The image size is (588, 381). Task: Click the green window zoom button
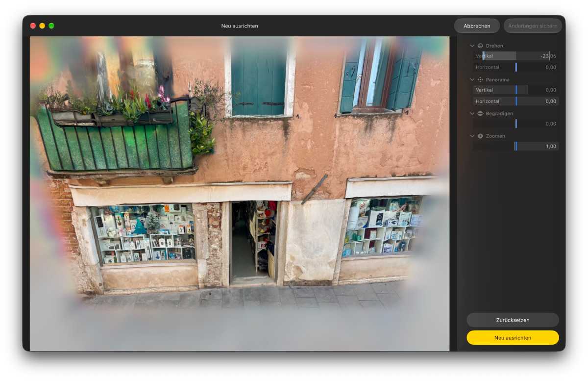[51, 25]
